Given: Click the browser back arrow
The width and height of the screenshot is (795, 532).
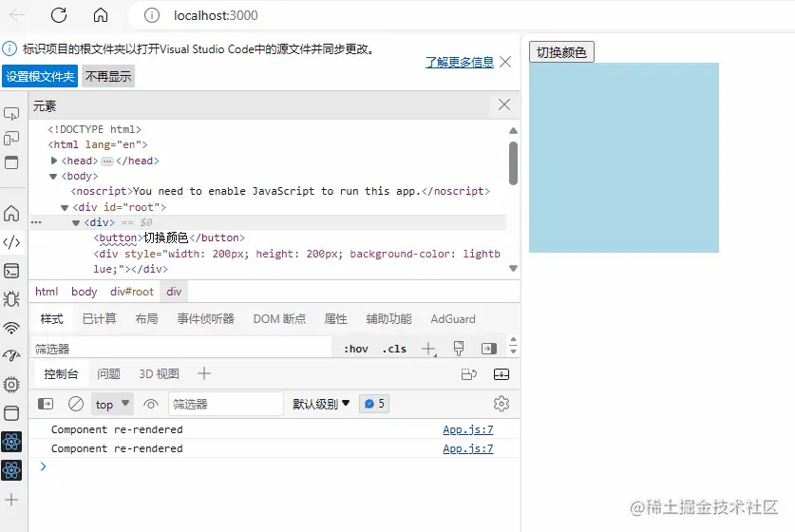Looking at the screenshot, I should tap(17, 15).
